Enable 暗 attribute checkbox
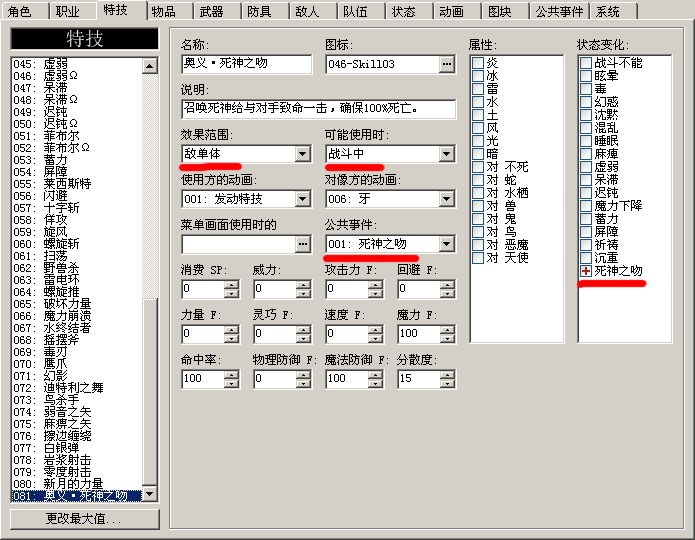The height and width of the screenshot is (540, 695). 478,154
